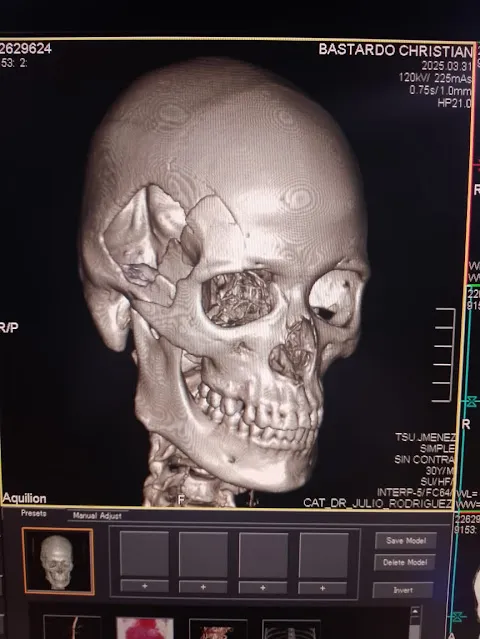
Task: Switch to the Presets tab
Action: 33,513
